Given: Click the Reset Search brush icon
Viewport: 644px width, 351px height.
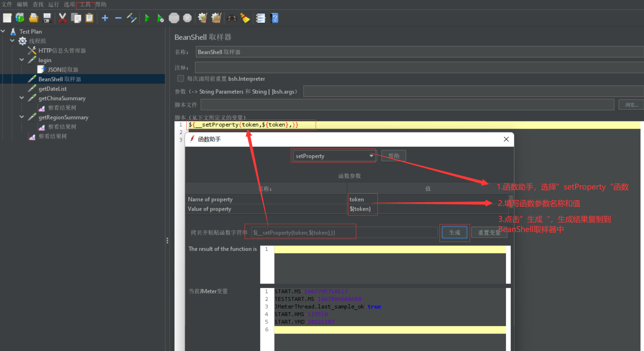Looking at the screenshot, I should pyautogui.click(x=245, y=18).
